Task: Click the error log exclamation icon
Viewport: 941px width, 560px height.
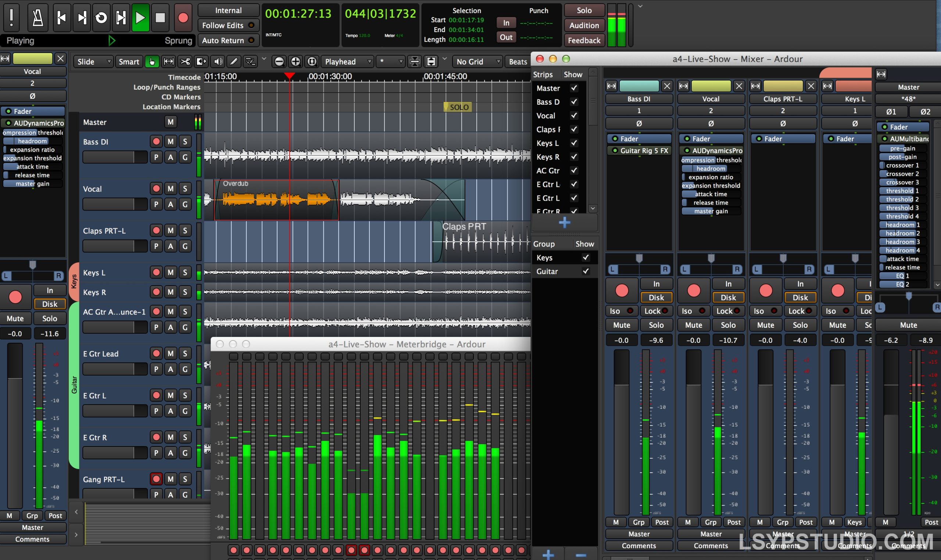Action: 11,17
